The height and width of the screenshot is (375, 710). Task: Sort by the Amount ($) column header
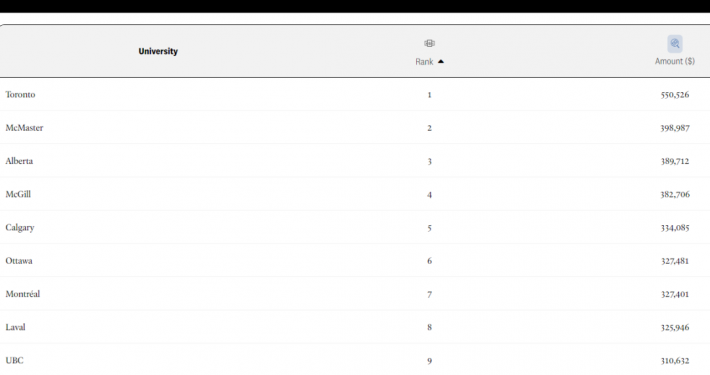pos(675,61)
